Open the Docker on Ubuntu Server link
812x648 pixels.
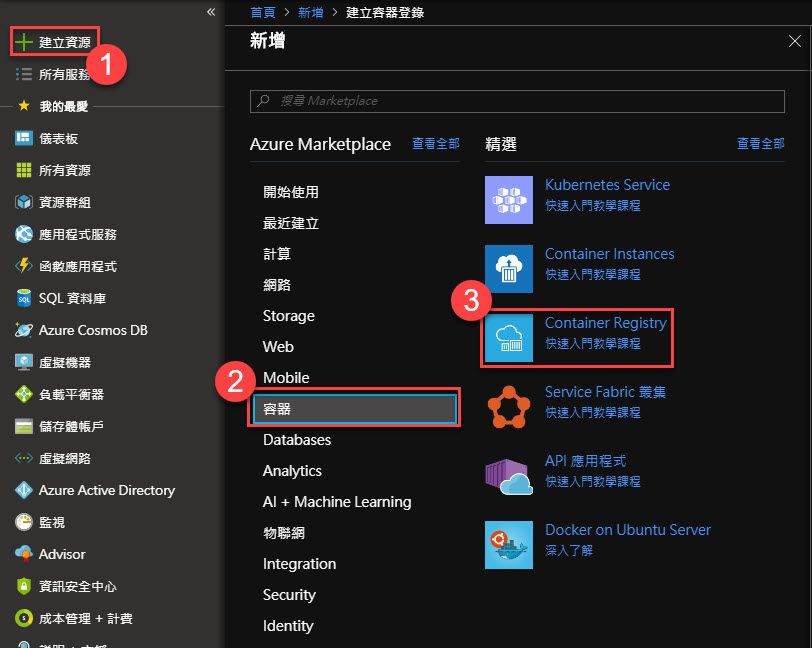pyautogui.click(x=628, y=530)
